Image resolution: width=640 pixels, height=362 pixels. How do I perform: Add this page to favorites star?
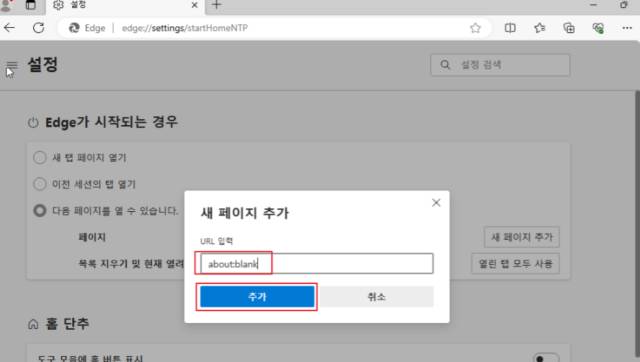click(x=475, y=28)
